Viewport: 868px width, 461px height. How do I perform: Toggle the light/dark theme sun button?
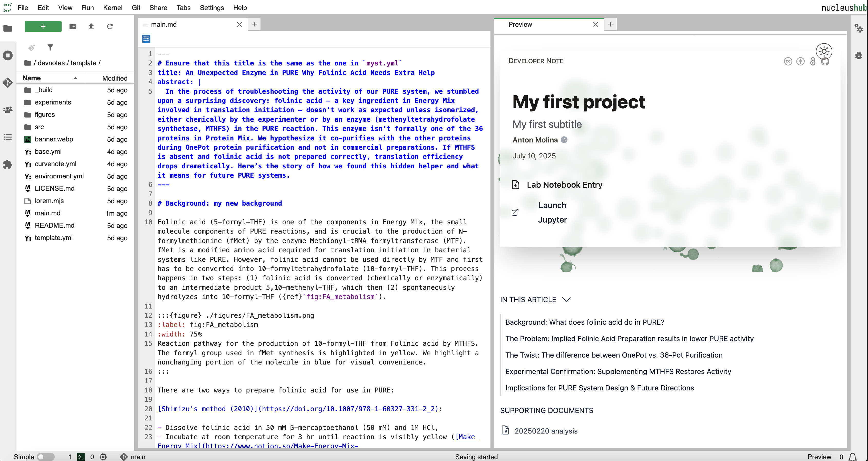pyautogui.click(x=824, y=51)
